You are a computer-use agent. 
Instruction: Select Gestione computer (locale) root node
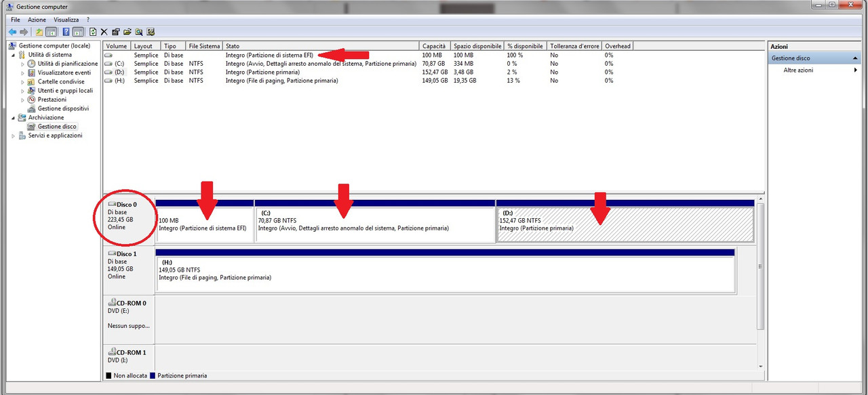click(54, 46)
